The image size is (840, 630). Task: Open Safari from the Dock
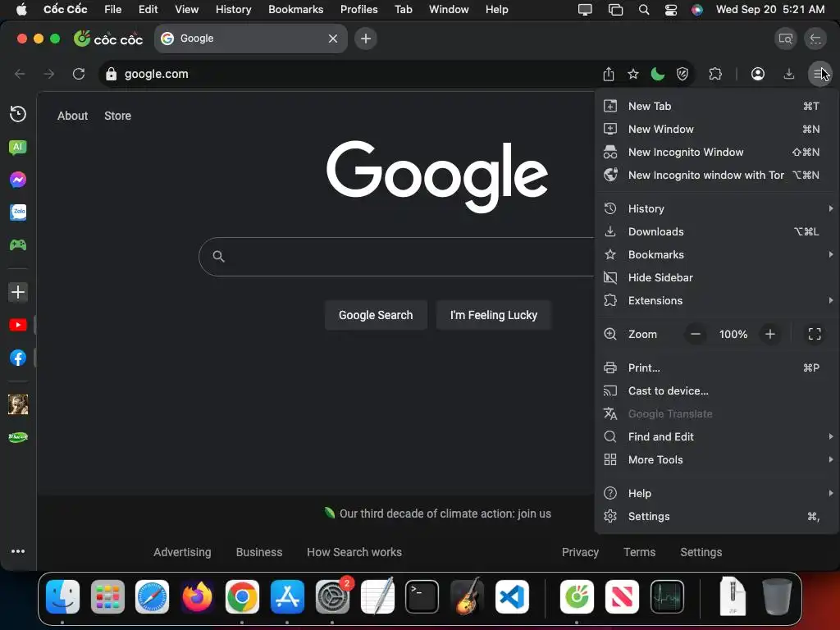pyautogui.click(x=152, y=597)
